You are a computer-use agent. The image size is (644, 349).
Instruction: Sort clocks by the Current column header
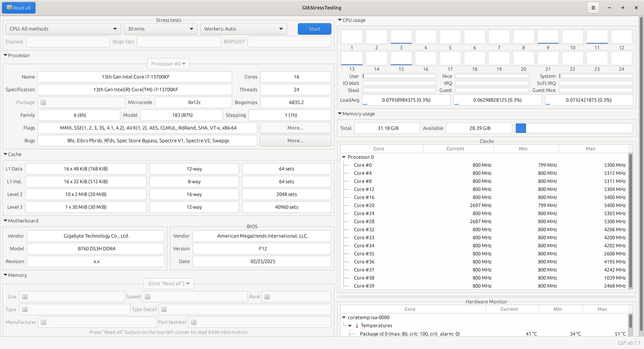(x=455, y=149)
